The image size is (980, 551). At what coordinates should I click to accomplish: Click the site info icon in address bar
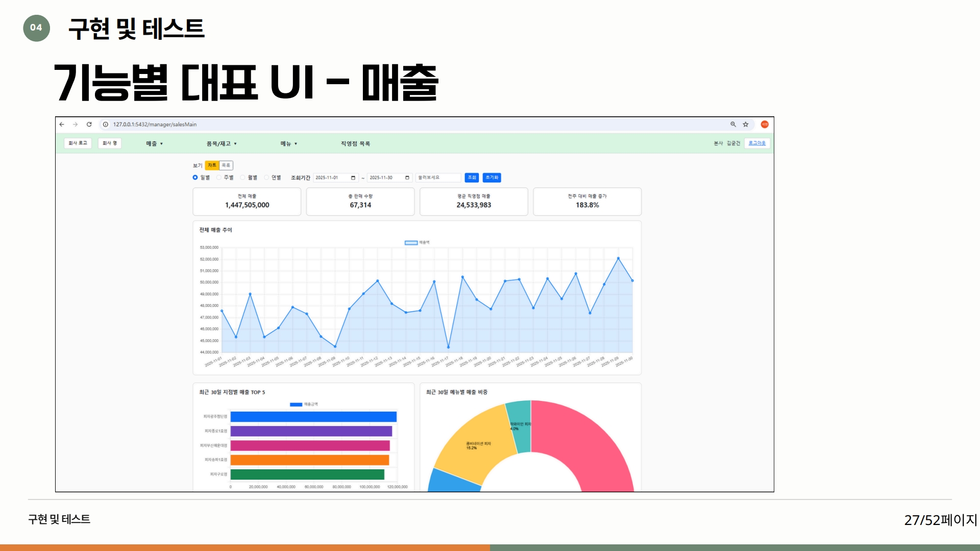click(106, 124)
